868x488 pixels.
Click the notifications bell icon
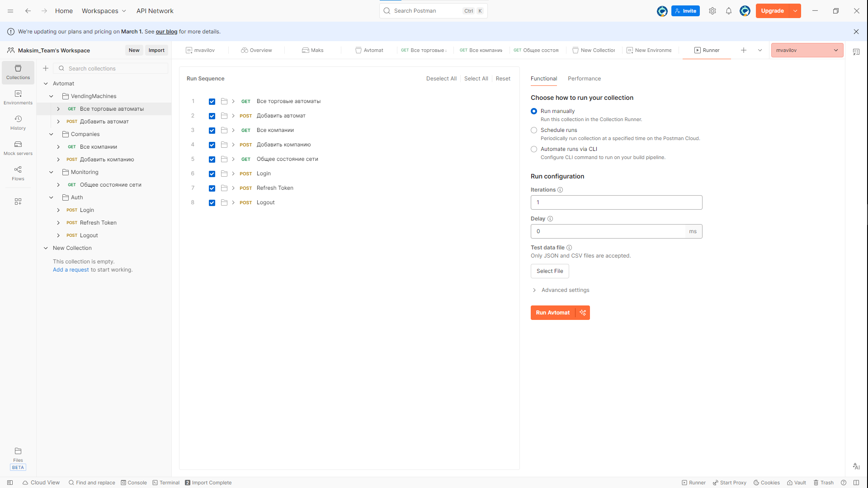click(x=729, y=11)
